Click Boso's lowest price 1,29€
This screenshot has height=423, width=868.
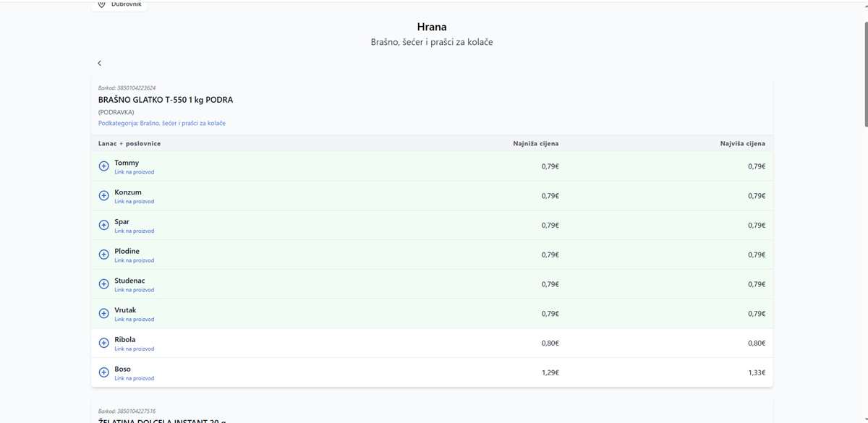coord(550,372)
